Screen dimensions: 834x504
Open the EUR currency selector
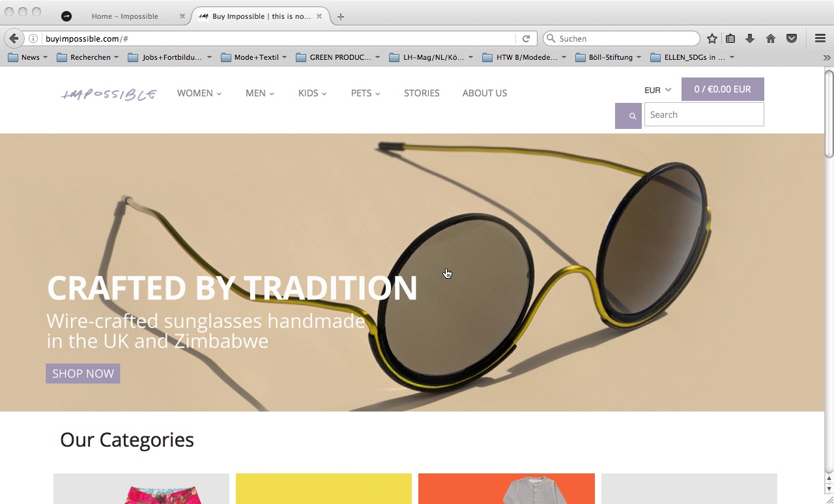(657, 90)
